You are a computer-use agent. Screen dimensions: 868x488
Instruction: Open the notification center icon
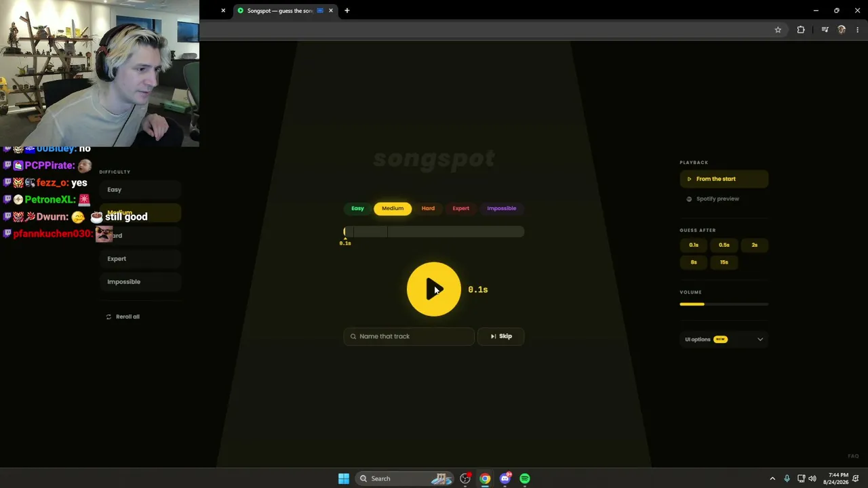(856, 479)
